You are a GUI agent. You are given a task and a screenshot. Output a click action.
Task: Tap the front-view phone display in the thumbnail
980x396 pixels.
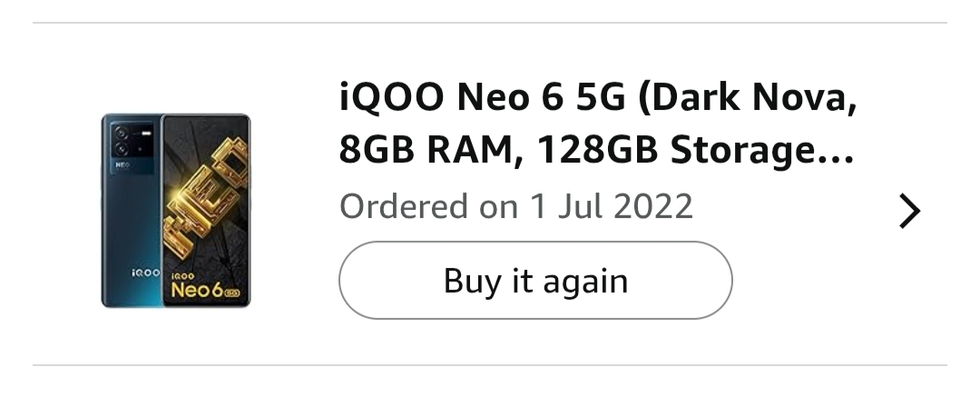click(x=206, y=210)
